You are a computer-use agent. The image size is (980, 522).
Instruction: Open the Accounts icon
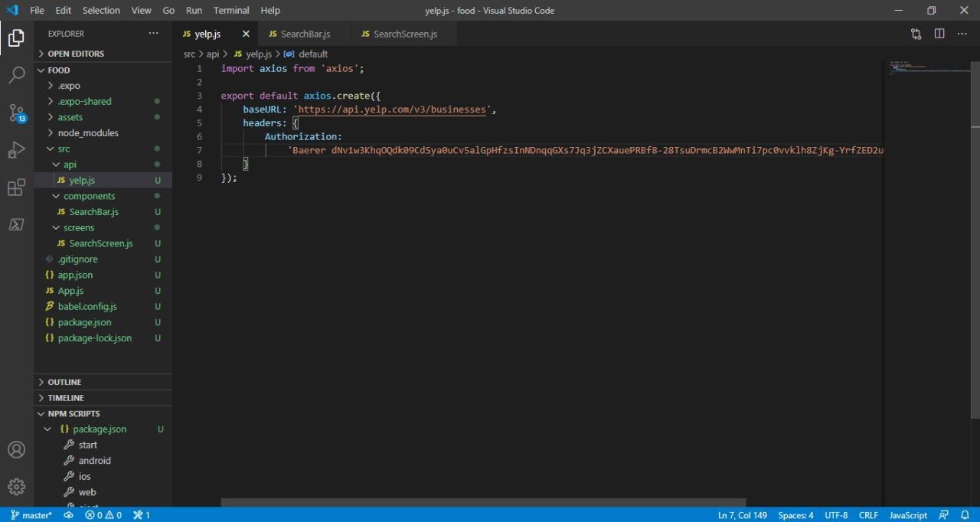[16, 450]
